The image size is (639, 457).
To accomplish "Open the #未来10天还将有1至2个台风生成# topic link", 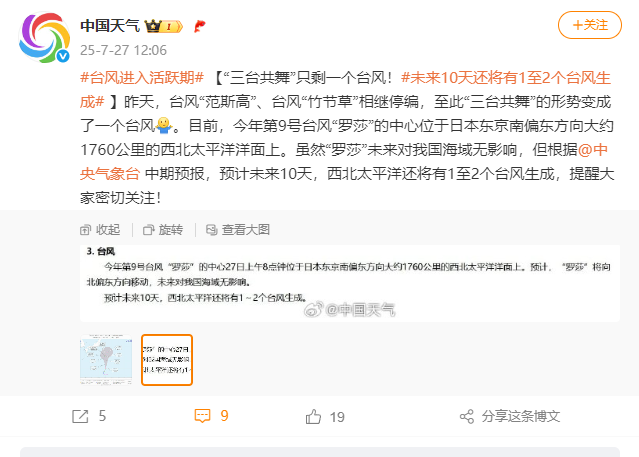I will pos(345,89).
